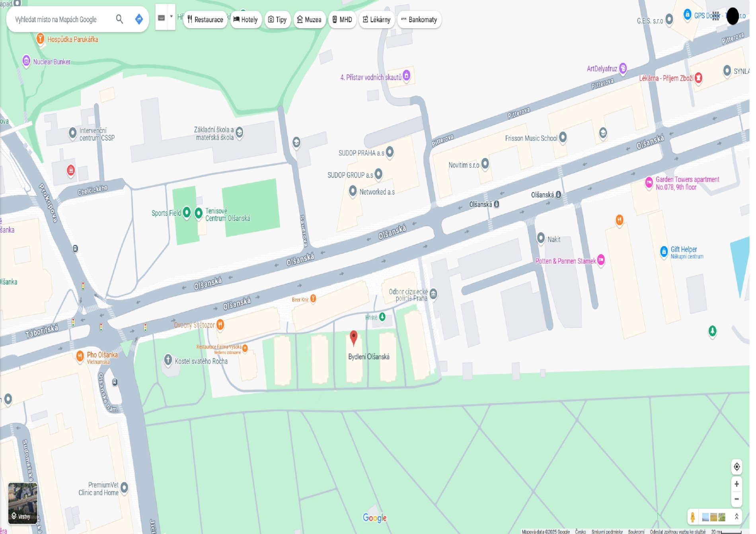Open Základní škola a mateřská škola marker

[240, 132]
